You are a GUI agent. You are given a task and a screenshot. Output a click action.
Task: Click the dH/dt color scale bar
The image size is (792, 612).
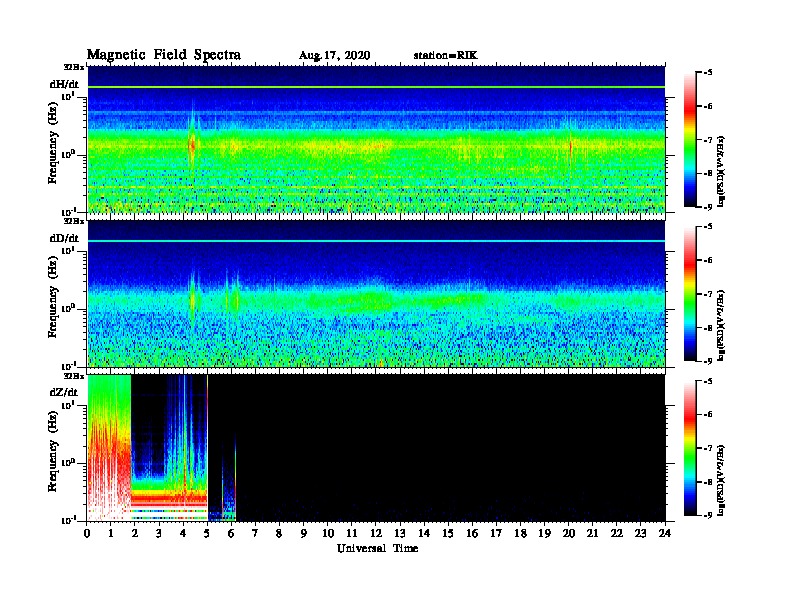tap(690, 140)
